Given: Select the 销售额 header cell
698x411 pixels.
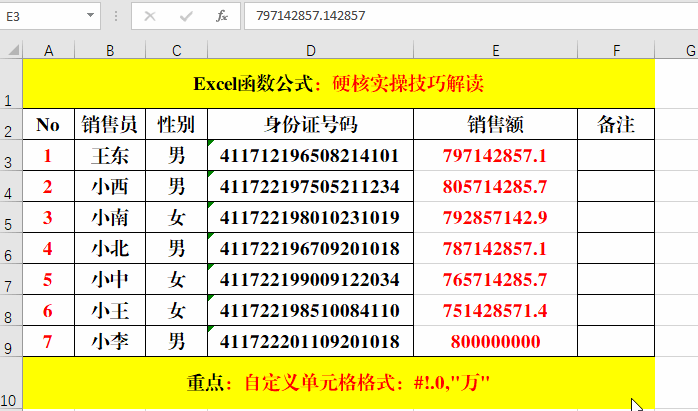Looking at the screenshot, I should [495, 125].
